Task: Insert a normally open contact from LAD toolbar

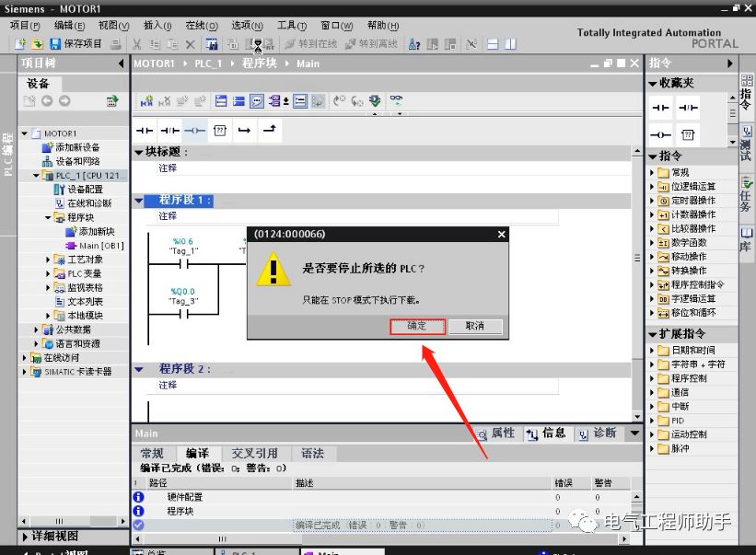Action: 143,130
